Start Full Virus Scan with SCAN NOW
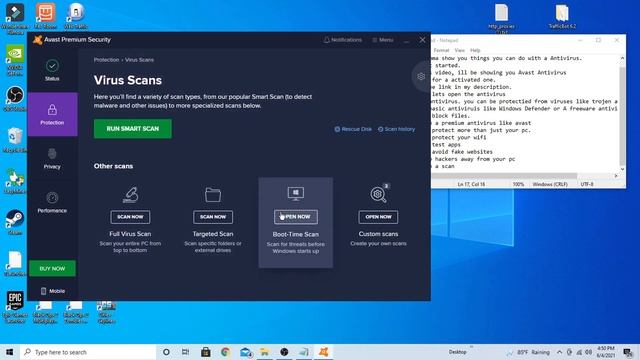The height and width of the screenshot is (360, 640). (x=130, y=217)
